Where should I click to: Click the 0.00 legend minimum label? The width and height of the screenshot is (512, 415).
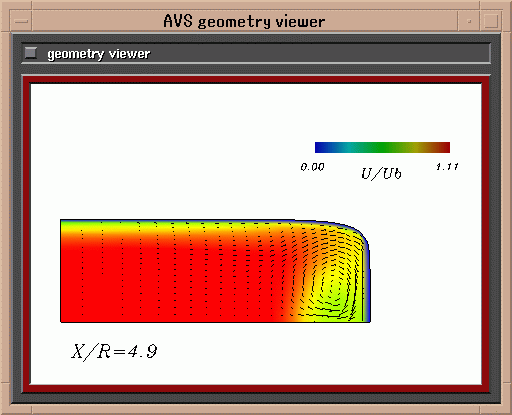(x=312, y=167)
